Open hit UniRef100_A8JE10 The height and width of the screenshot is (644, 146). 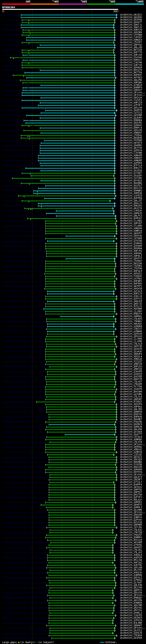131,15
